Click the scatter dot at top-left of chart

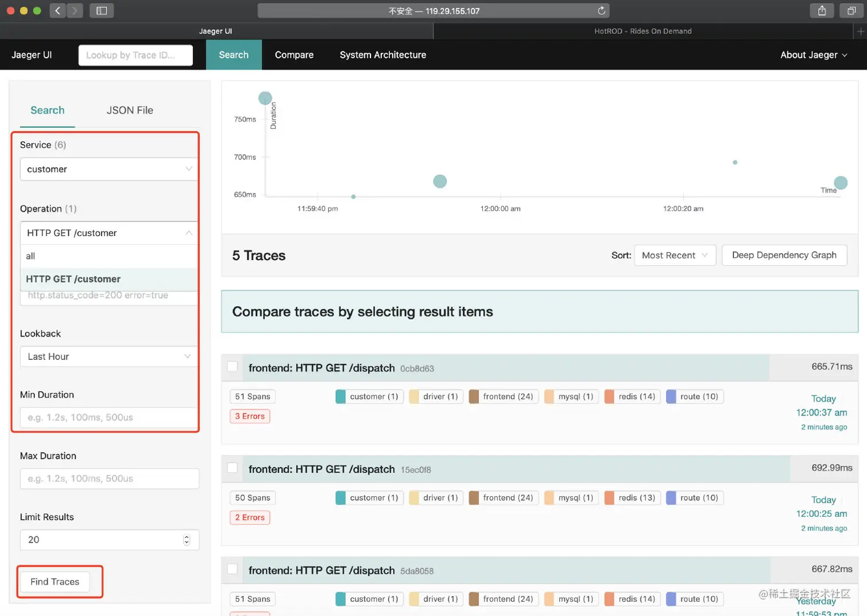[x=265, y=98]
